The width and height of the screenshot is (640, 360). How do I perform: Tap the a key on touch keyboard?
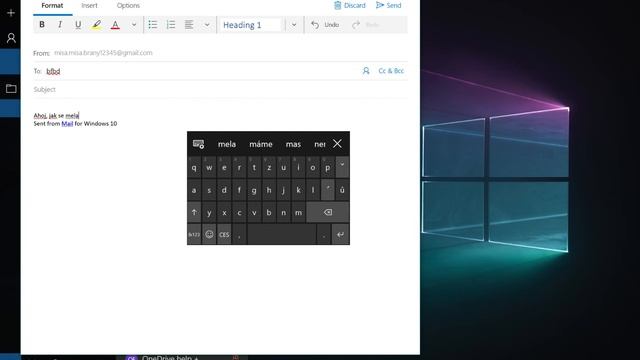(x=194, y=190)
